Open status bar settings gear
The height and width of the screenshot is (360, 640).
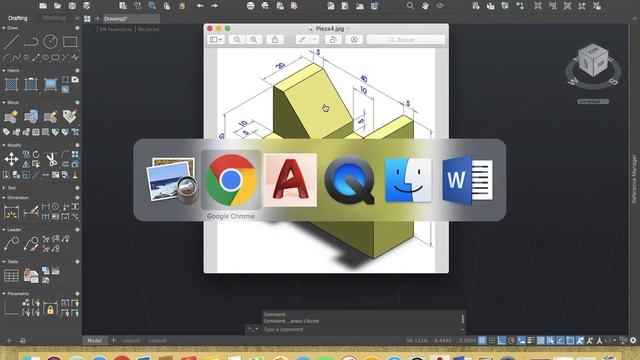tap(633, 340)
